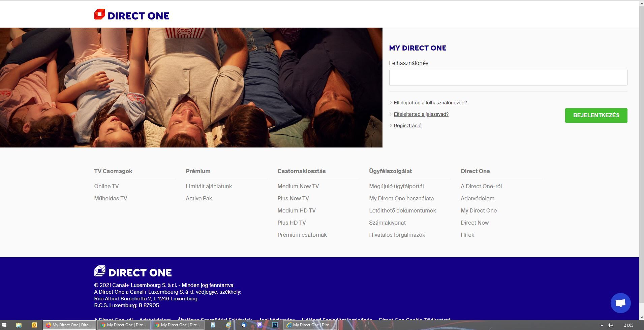The height and width of the screenshot is (330, 644).
Task: Open Calculator from the taskbar
Action: coord(213,325)
